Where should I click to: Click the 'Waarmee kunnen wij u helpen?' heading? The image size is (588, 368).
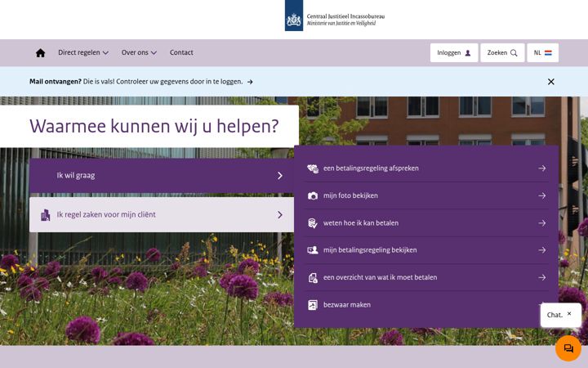click(154, 126)
